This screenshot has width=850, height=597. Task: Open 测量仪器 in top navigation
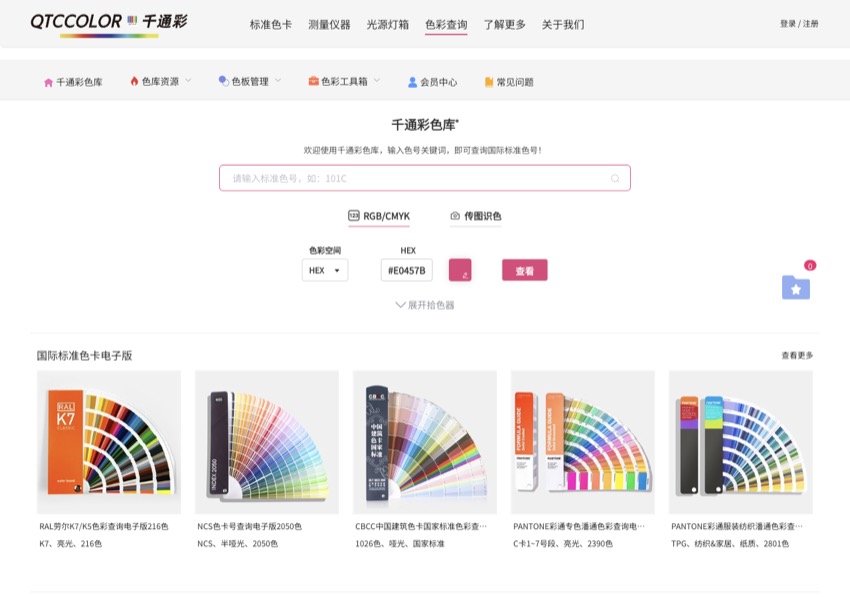pyautogui.click(x=329, y=24)
